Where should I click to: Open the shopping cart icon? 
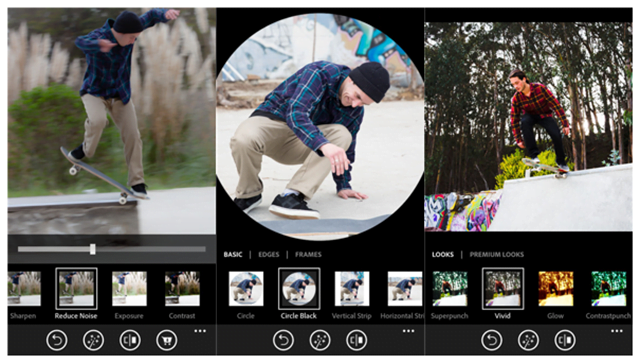[167, 340]
